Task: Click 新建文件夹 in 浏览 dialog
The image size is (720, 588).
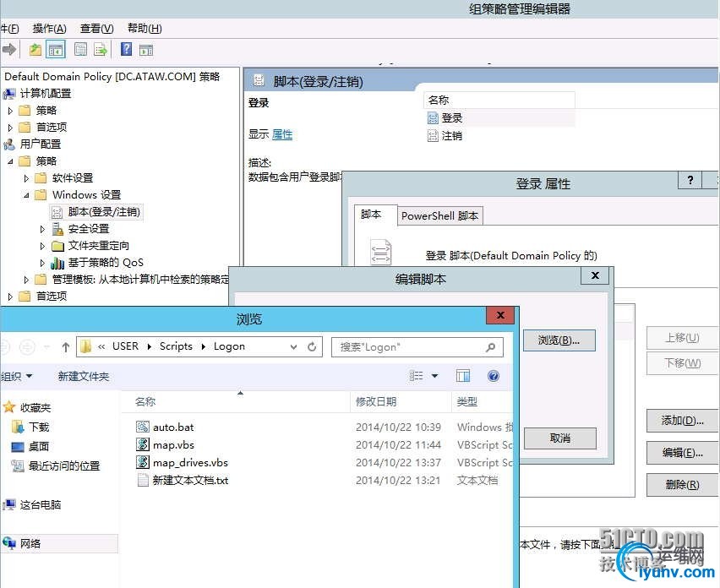Action: (x=84, y=377)
